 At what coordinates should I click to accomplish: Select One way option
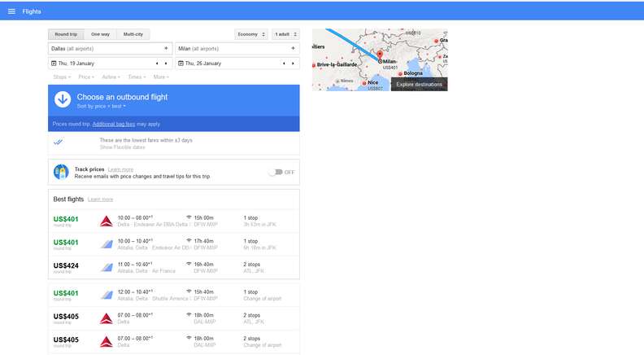click(100, 34)
